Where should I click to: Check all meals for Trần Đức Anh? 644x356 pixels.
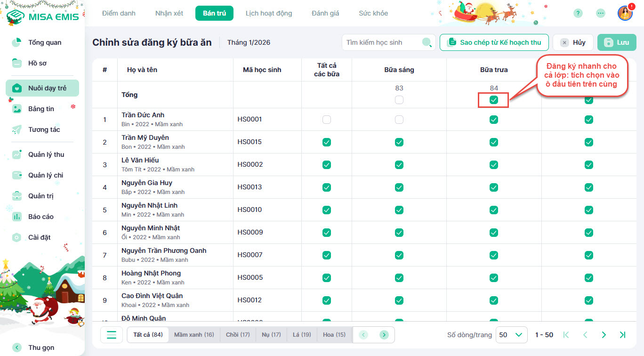coord(327,120)
